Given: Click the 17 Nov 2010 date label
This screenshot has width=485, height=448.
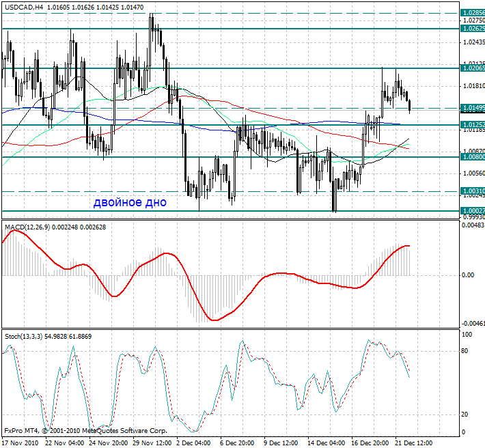Looking at the screenshot, I should pos(20,443).
